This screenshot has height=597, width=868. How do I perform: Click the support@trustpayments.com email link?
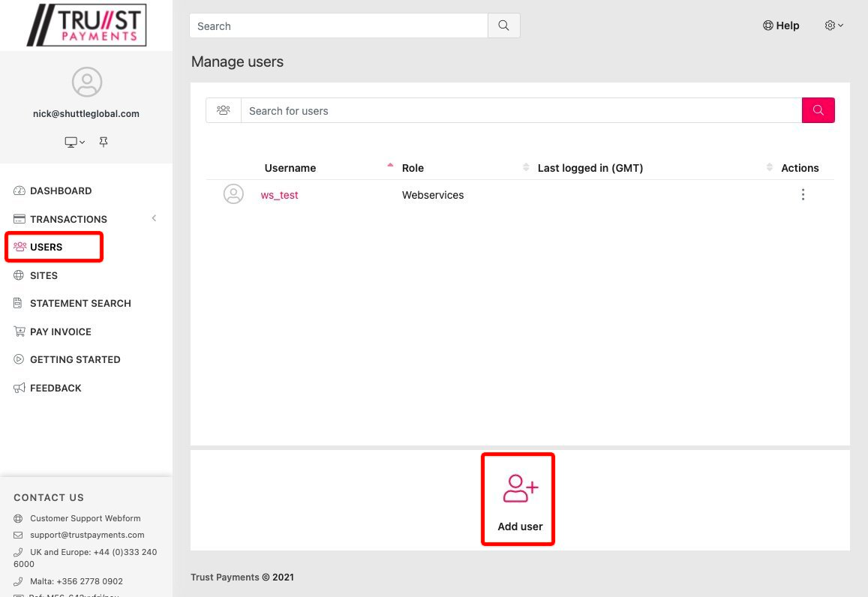[x=87, y=535]
